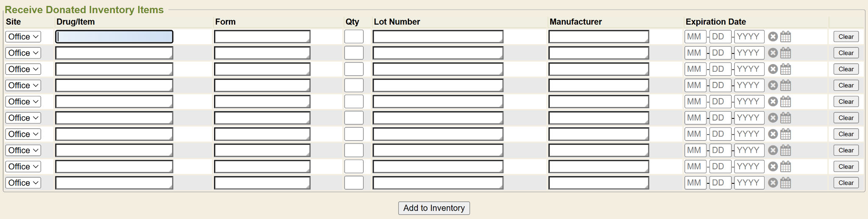
Task: Open calendar picker in sixth row
Action: (785, 118)
